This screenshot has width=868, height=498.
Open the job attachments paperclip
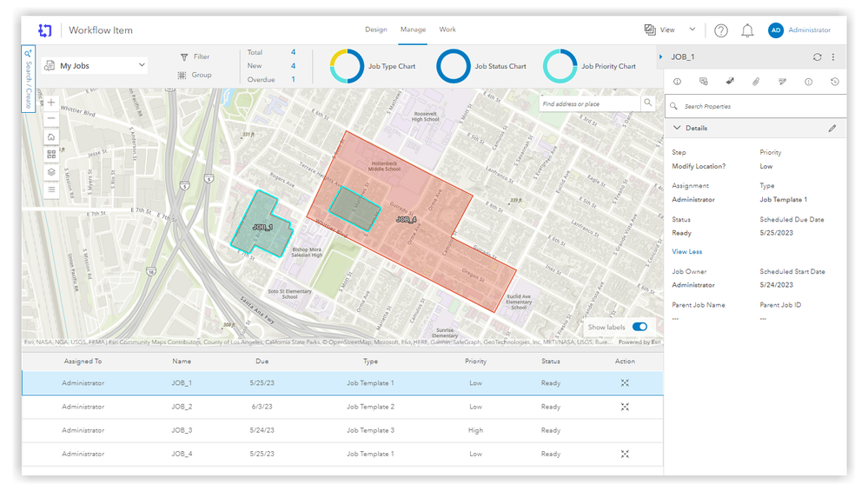pyautogui.click(x=756, y=82)
